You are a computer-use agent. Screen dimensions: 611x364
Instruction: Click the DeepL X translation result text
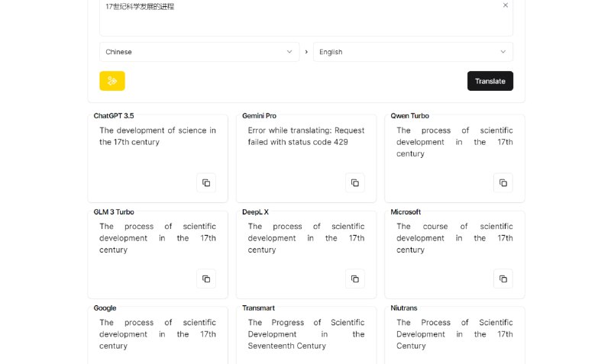305,238
